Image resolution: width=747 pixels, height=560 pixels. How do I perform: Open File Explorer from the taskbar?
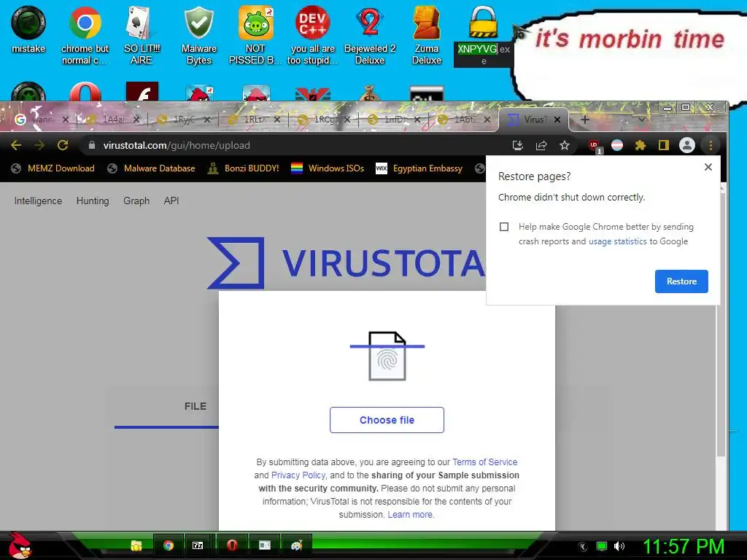click(136, 545)
